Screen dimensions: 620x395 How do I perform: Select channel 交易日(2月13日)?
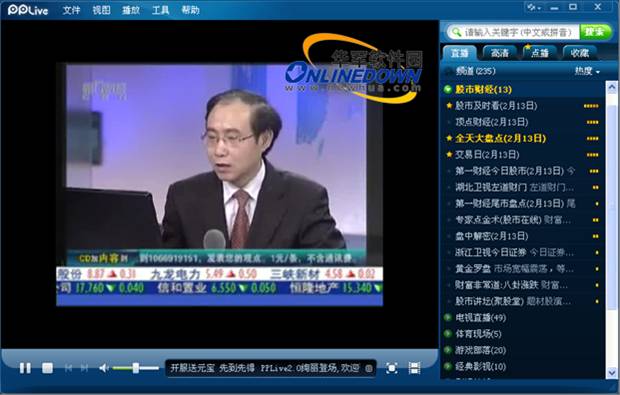click(487, 155)
